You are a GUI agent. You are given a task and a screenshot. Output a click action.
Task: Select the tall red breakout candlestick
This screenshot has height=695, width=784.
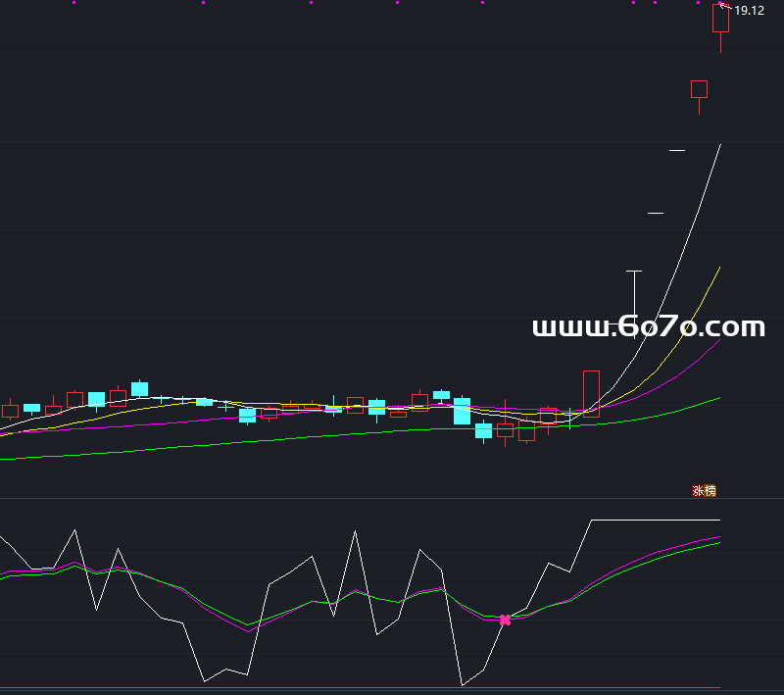coord(591,394)
